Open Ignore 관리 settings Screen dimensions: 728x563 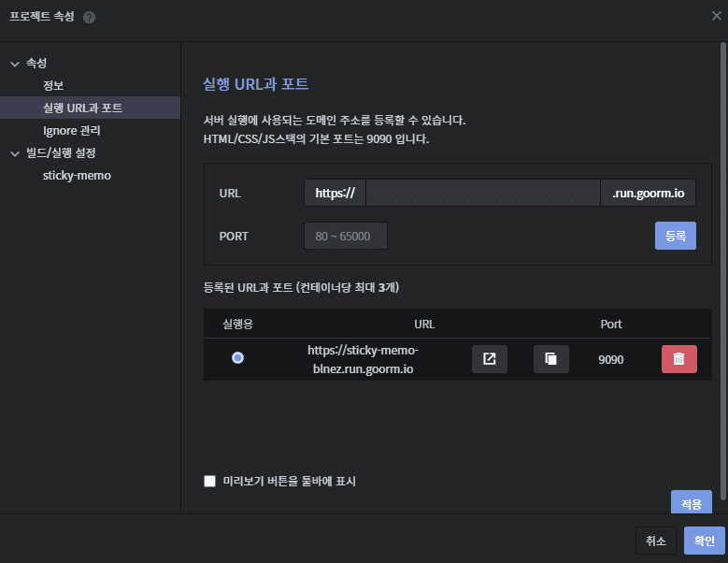tap(71, 131)
